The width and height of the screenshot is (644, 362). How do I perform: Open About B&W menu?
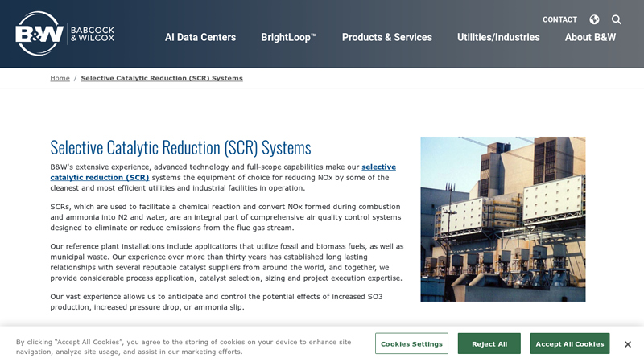(590, 37)
